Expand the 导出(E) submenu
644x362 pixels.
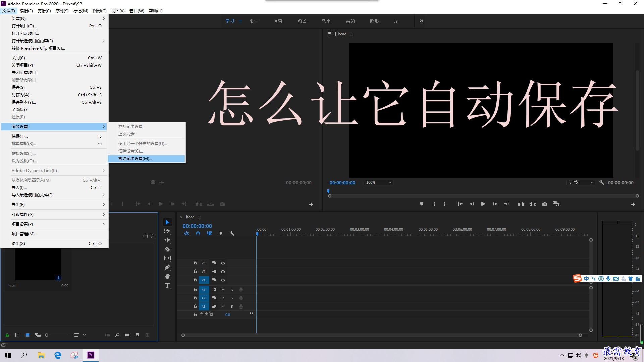coord(54,204)
